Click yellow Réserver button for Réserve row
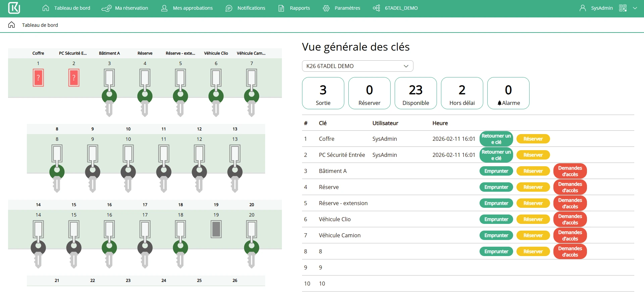The width and height of the screenshot is (644, 306). [x=533, y=187]
